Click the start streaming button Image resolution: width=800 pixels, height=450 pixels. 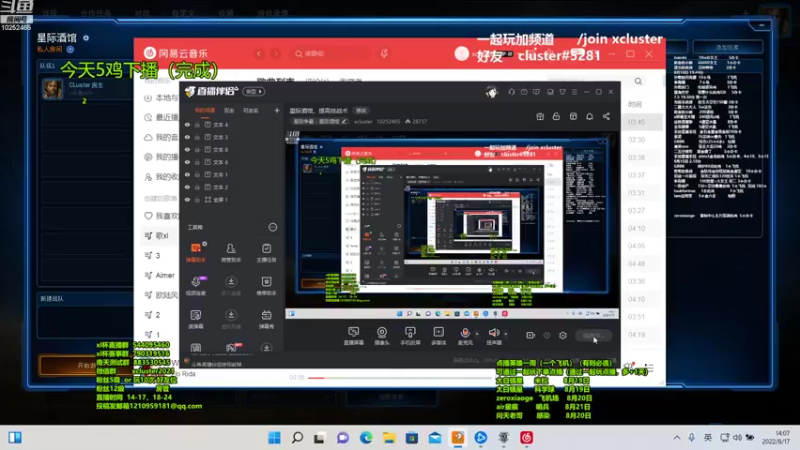point(593,335)
